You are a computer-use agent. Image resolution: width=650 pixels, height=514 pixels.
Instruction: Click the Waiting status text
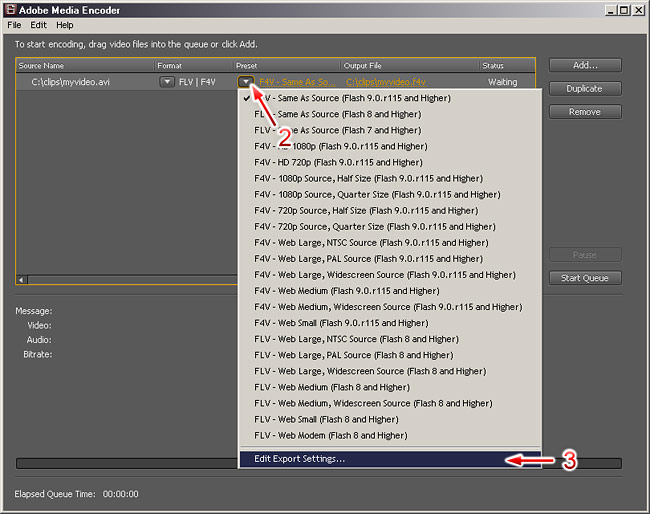click(502, 82)
